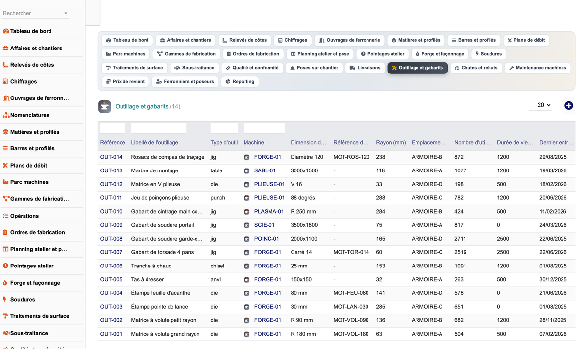588x364 pixels.
Task: Click Opérations sidebar list icon
Action: coord(6,216)
